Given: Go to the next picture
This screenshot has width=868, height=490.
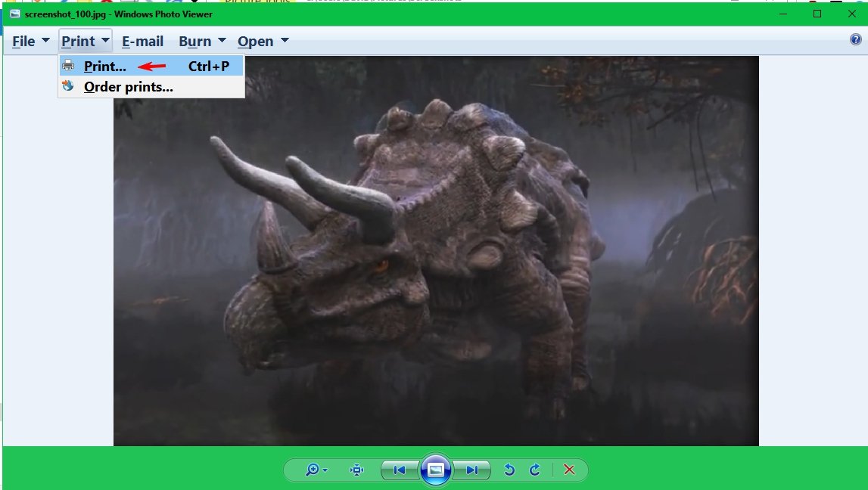Looking at the screenshot, I should coord(471,470).
